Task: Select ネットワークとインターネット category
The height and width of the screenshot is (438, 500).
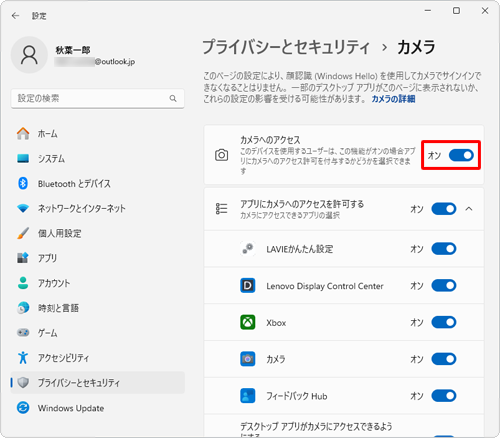Action: (x=98, y=208)
